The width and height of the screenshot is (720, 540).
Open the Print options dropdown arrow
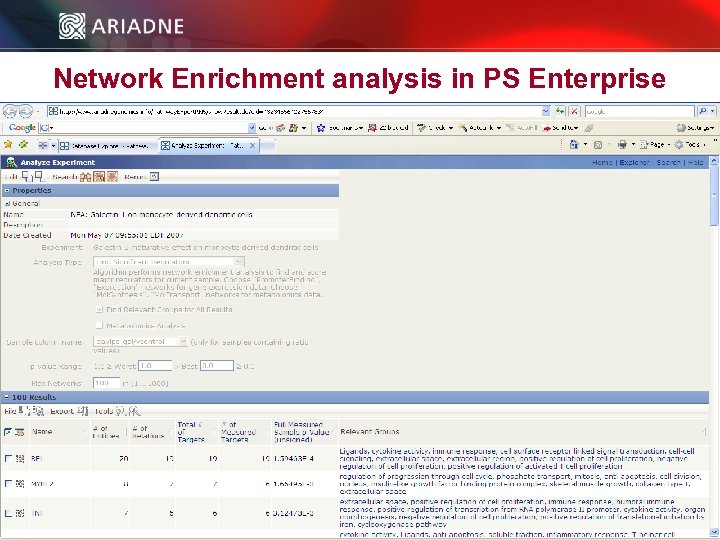click(x=633, y=145)
